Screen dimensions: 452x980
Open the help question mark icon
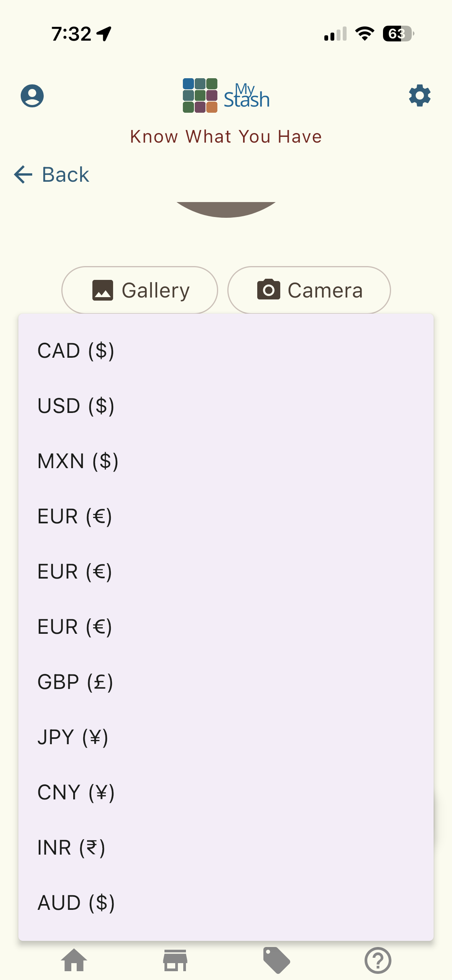click(378, 960)
